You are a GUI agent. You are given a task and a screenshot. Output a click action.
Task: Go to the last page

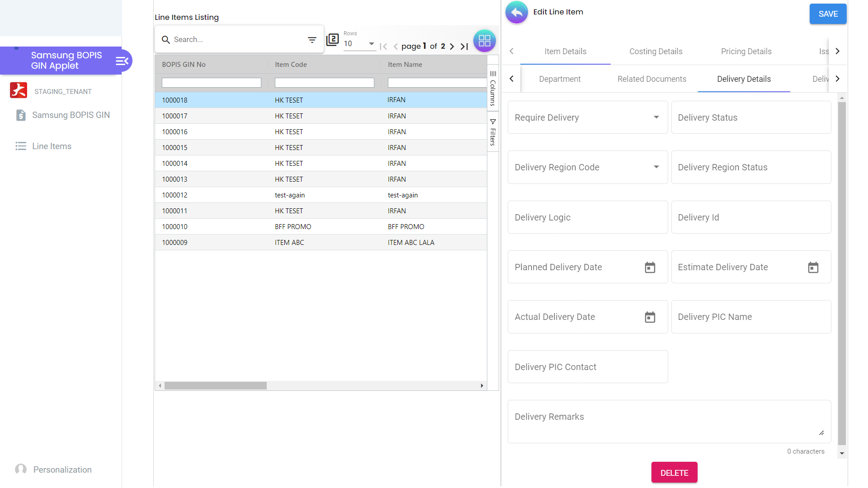pyautogui.click(x=464, y=46)
